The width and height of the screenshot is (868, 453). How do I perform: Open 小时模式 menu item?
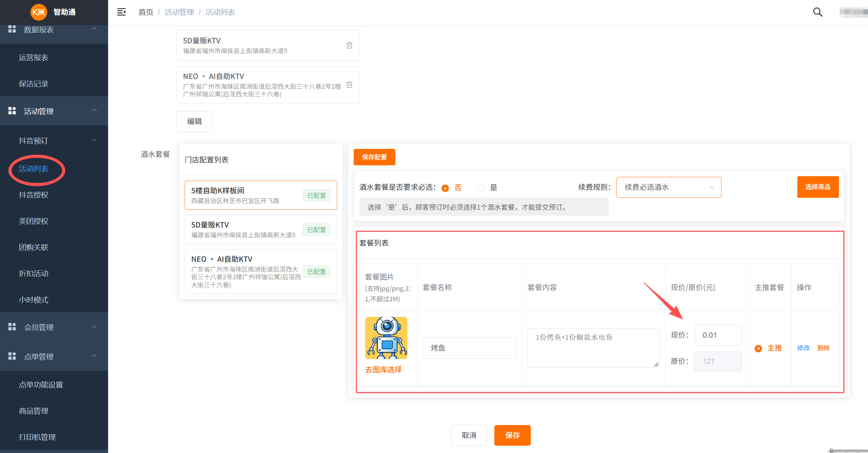point(34,300)
